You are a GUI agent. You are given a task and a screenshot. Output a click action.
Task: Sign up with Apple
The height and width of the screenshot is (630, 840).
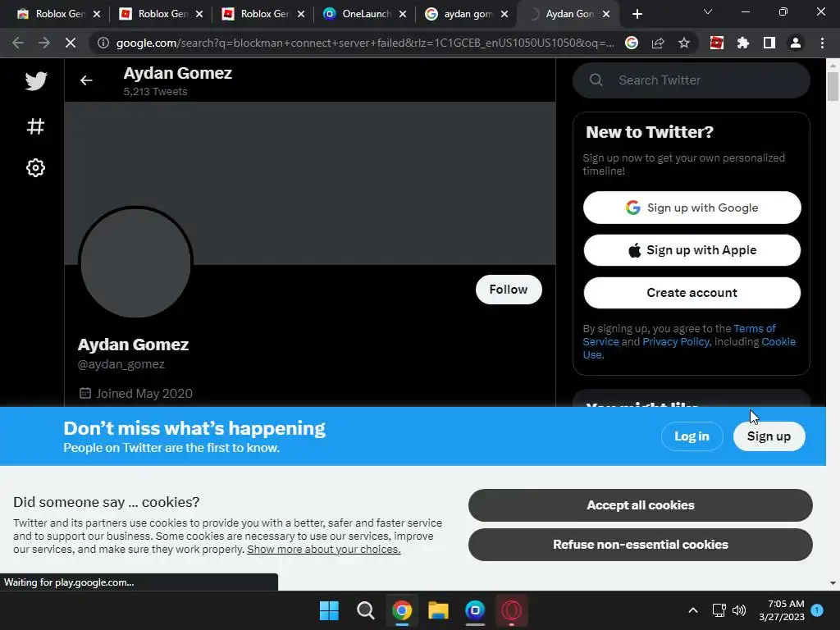coord(692,250)
